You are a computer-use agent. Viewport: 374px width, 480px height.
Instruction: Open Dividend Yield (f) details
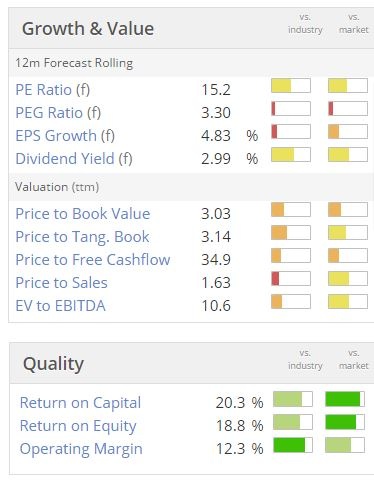click(74, 159)
